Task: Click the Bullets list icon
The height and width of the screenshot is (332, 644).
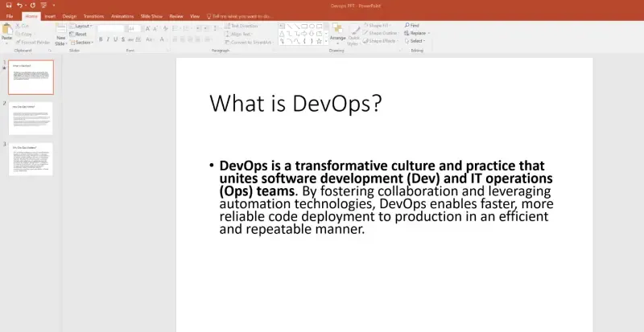Action: (x=175, y=29)
